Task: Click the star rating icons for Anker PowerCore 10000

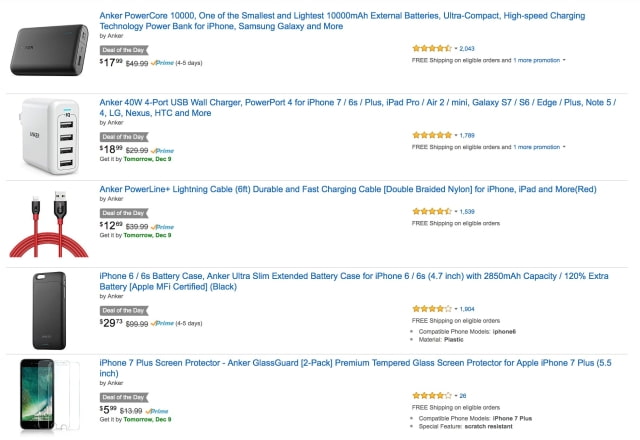Action: [x=431, y=48]
